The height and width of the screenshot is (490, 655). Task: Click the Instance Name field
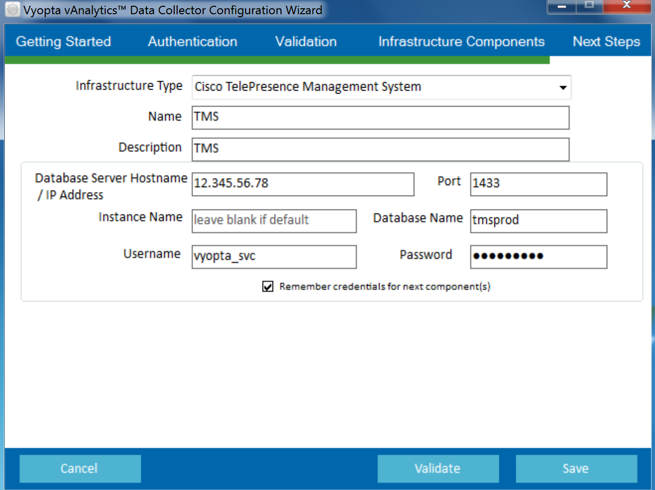coord(274,221)
